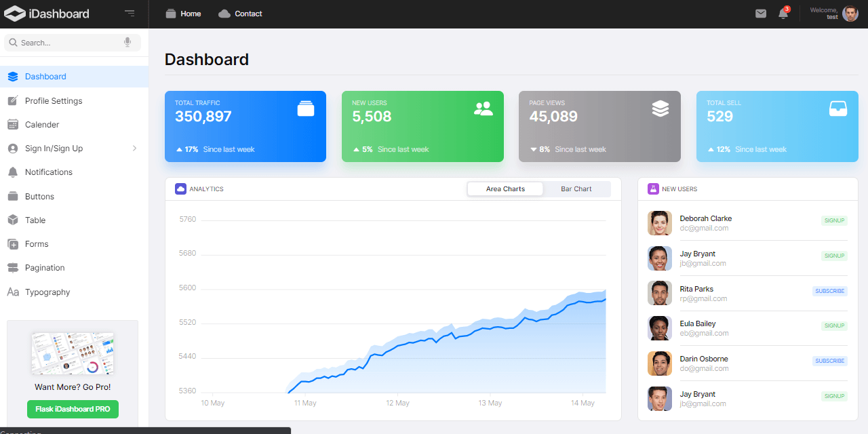Click the Typography Aa icon

13,292
